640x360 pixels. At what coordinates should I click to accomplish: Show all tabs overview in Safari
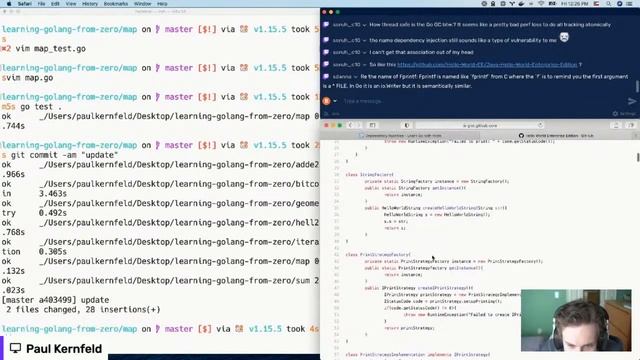click(631, 125)
